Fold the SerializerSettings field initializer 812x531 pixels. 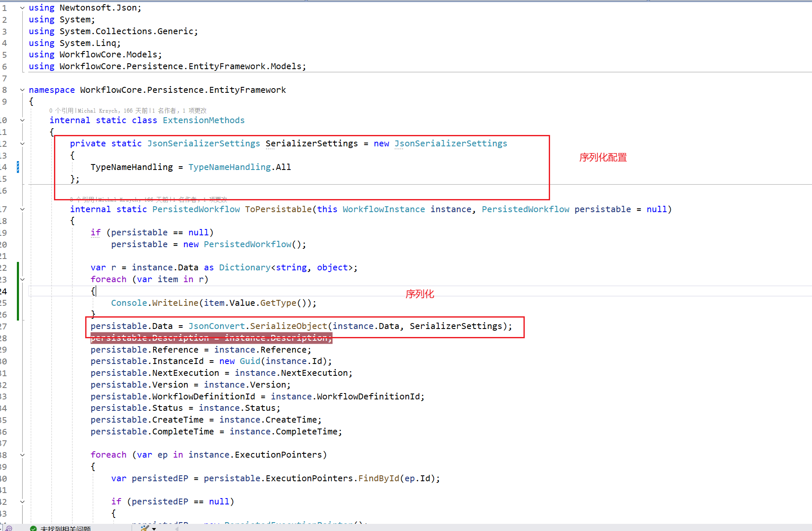pos(22,143)
